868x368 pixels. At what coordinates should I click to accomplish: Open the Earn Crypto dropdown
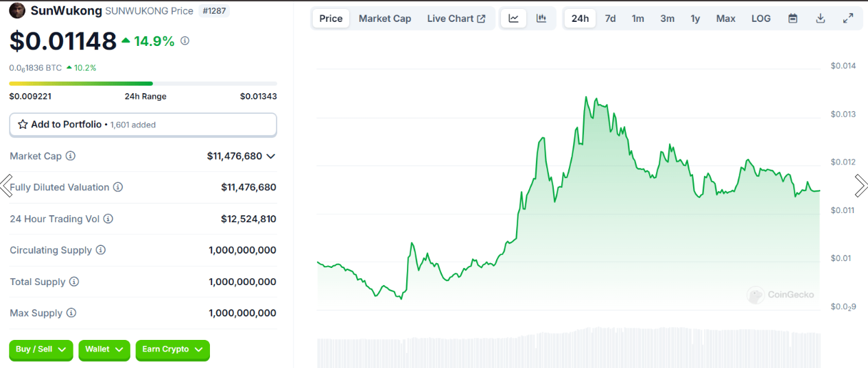pos(172,349)
